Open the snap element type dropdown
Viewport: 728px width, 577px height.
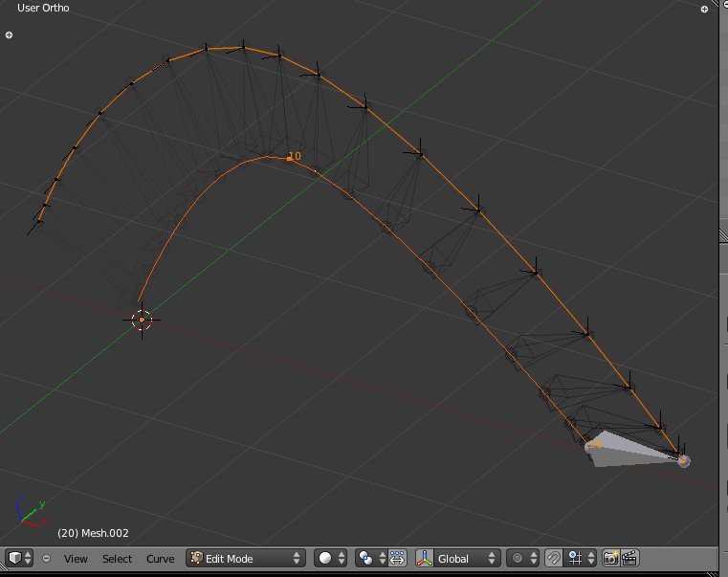pyautogui.click(x=581, y=558)
